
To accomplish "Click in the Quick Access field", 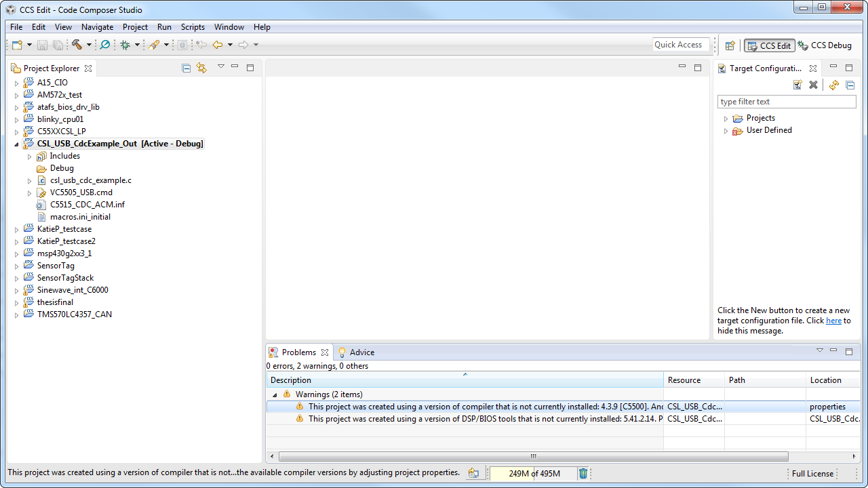I will (x=681, y=45).
